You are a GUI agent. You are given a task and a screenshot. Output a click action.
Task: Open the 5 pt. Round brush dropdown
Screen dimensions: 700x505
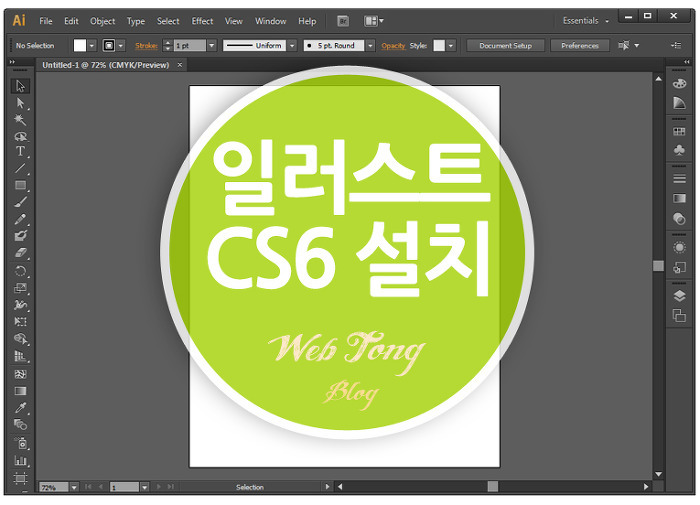click(370, 46)
